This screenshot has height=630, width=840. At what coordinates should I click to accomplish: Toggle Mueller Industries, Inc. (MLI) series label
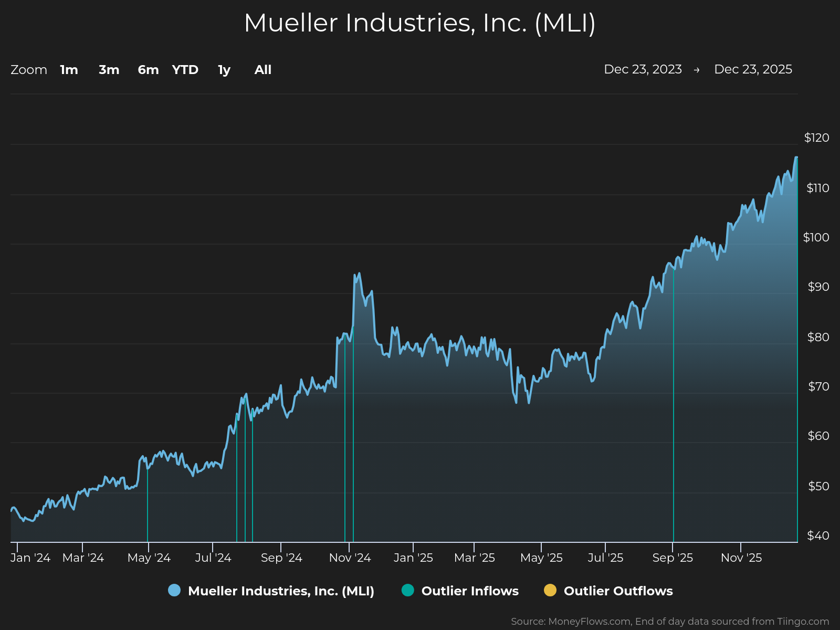coord(281,591)
